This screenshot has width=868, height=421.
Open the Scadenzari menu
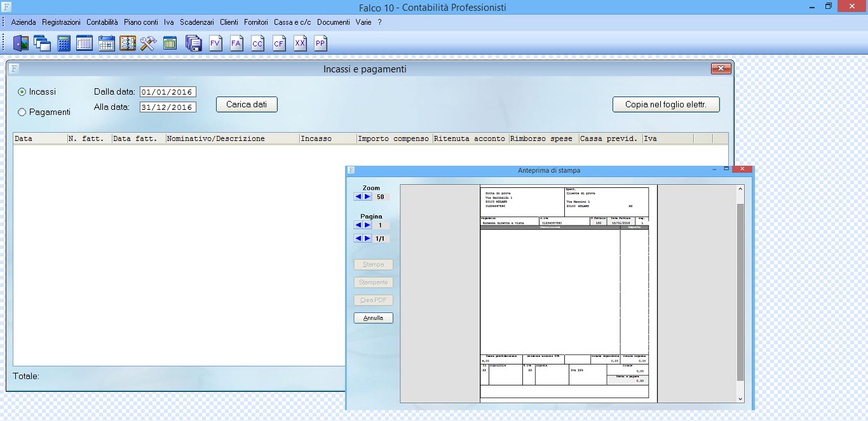(x=197, y=22)
